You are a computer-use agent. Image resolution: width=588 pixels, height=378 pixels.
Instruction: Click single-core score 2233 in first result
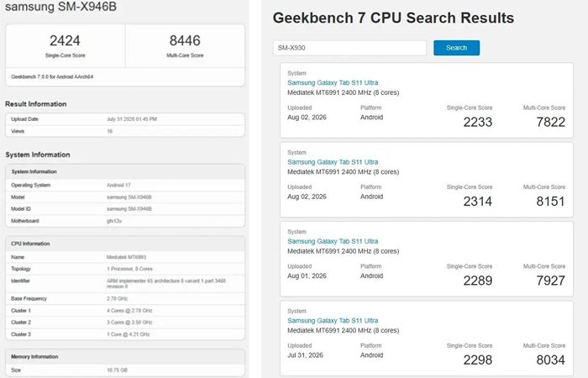(478, 122)
